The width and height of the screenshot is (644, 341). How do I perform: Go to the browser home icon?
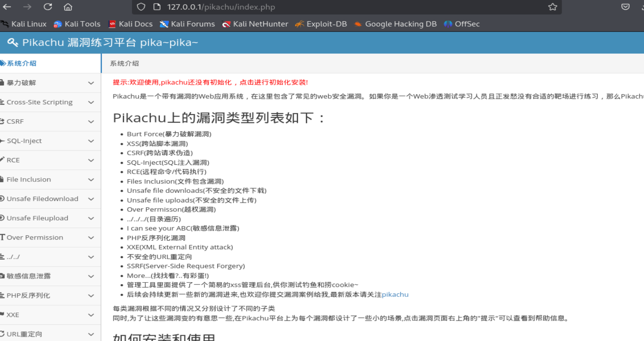(68, 7)
